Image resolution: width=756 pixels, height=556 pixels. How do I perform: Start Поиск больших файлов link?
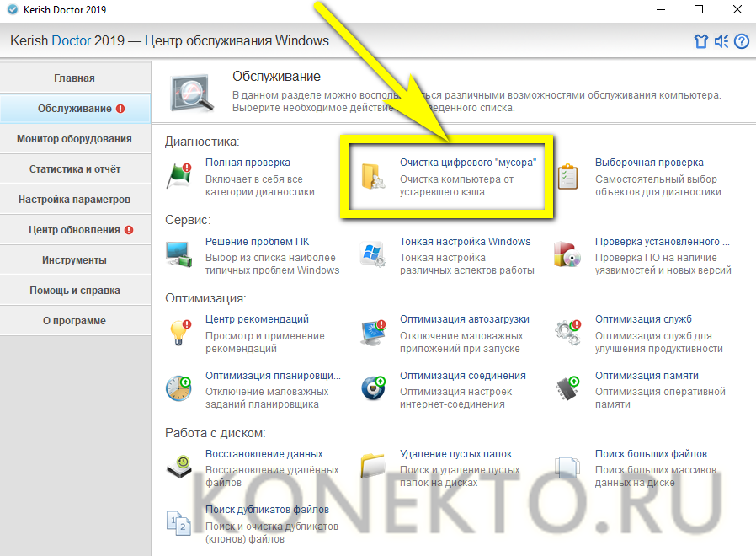[651, 454]
